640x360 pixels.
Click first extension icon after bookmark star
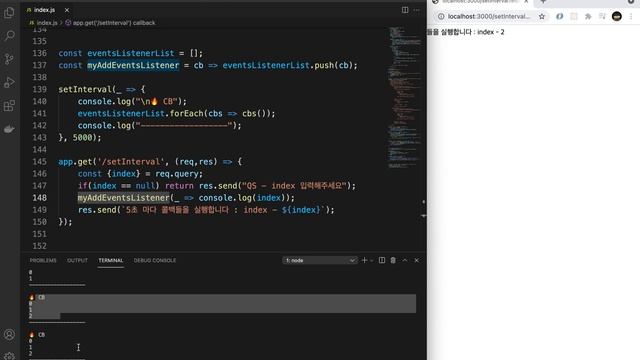click(x=560, y=16)
